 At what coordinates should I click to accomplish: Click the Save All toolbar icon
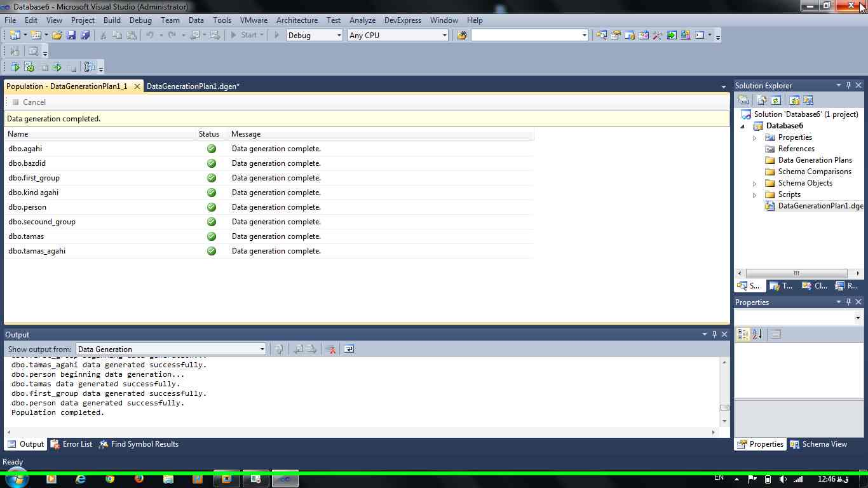pyautogui.click(x=85, y=36)
